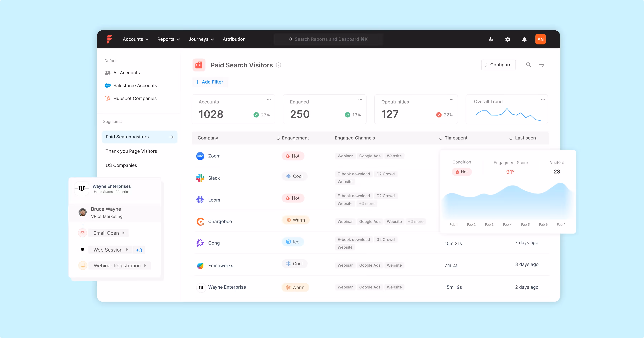Click Cool badge in Slack row
The image size is (644, 338).
coord(294,176)
